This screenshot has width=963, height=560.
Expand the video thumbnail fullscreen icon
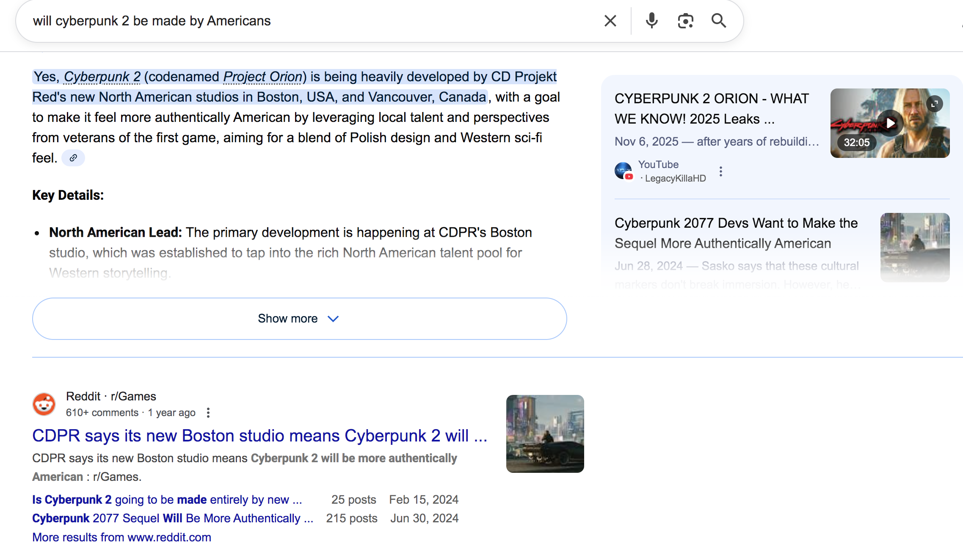click(934, 104)
